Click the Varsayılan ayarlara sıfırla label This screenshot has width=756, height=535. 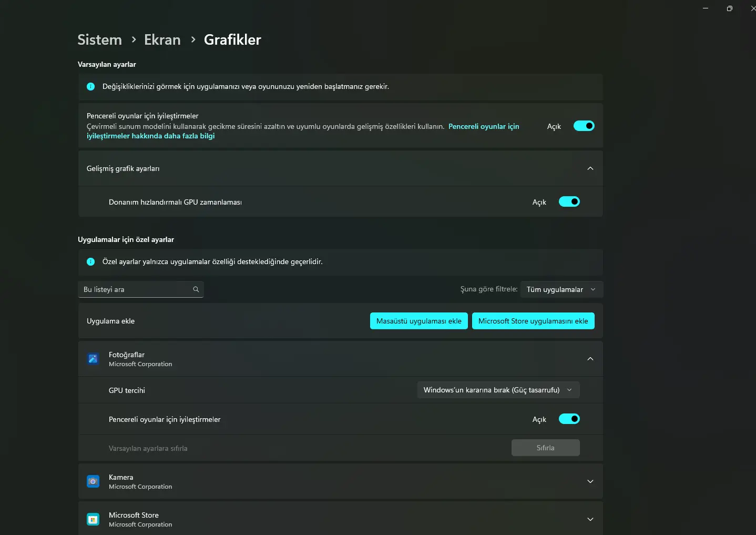click(148, 448)
